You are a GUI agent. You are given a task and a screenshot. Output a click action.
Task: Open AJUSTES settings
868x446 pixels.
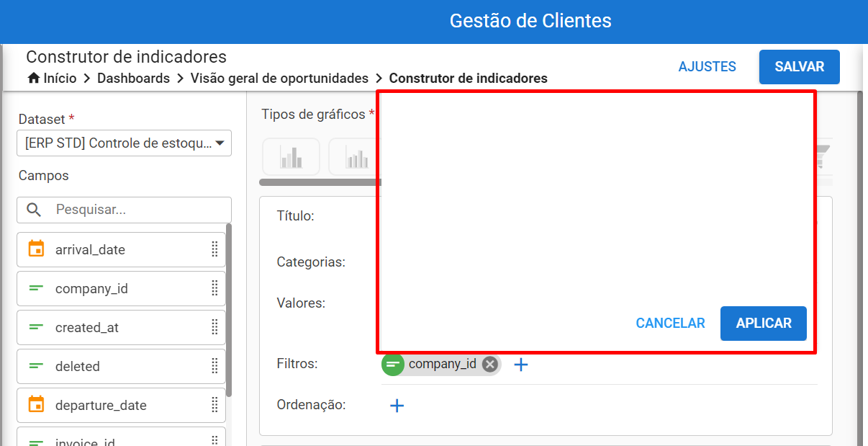(x=707, y=67)
